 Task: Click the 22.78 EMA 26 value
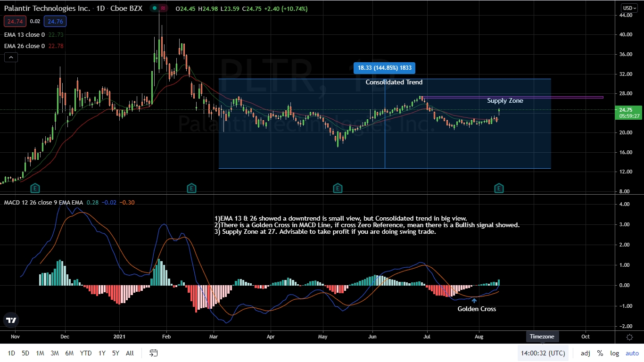[x=56, y=46]
